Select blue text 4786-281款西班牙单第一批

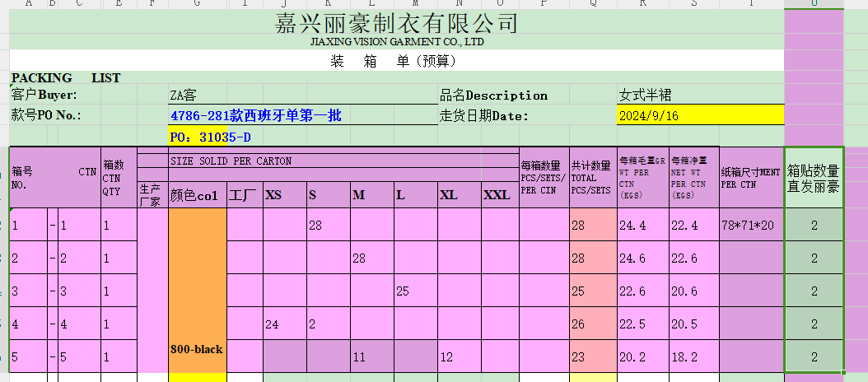click(255, 116)
